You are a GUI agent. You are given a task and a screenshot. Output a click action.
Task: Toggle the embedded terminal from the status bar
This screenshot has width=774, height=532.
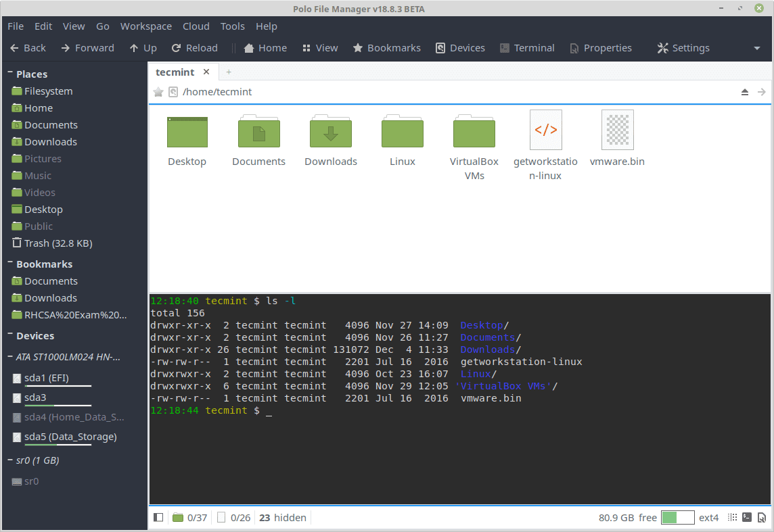[746, 517]
